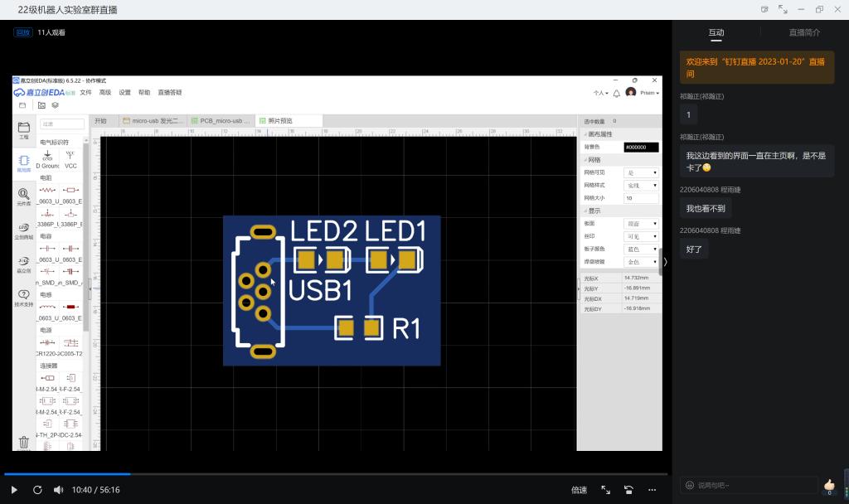Open the 网格样式 dropdown
The width and height of the screenshot is (849, 504).
point(641,185)
